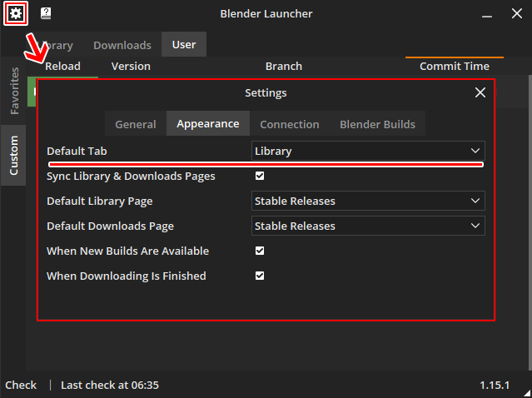
Task: Click Check in the status bar
Action: pyautogui.click(x=21, y=386)
